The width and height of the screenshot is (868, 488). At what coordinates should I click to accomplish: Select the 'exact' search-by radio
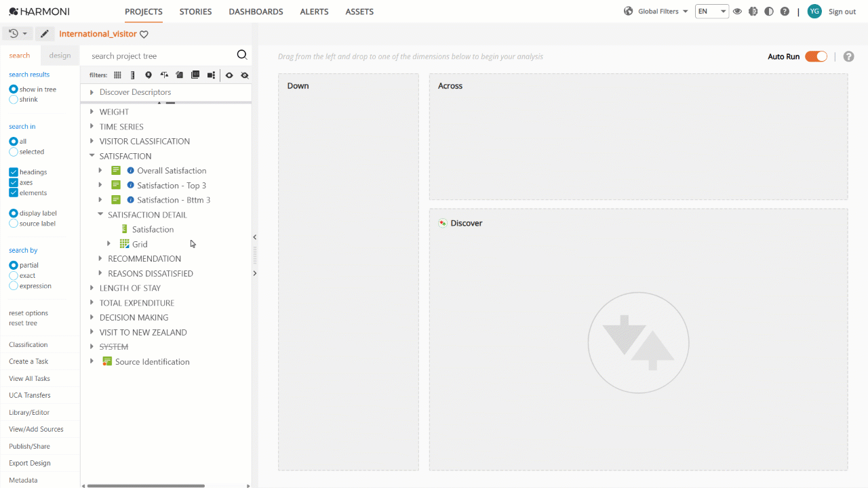[x=14, y=276]
